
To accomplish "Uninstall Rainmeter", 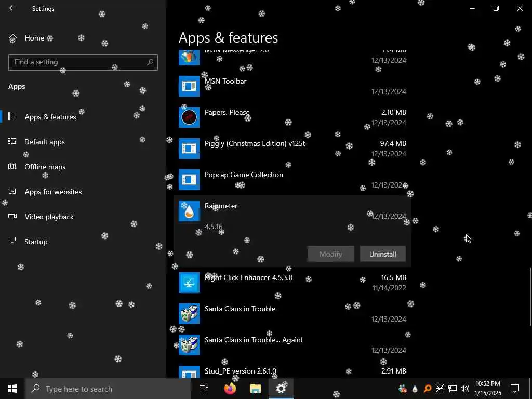I will click(x=383, y=254).
